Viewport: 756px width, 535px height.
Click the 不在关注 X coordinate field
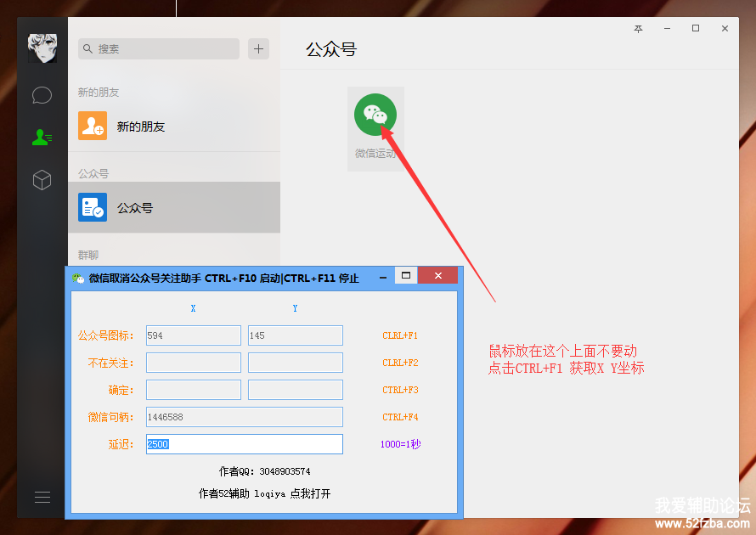click(194, 363)
